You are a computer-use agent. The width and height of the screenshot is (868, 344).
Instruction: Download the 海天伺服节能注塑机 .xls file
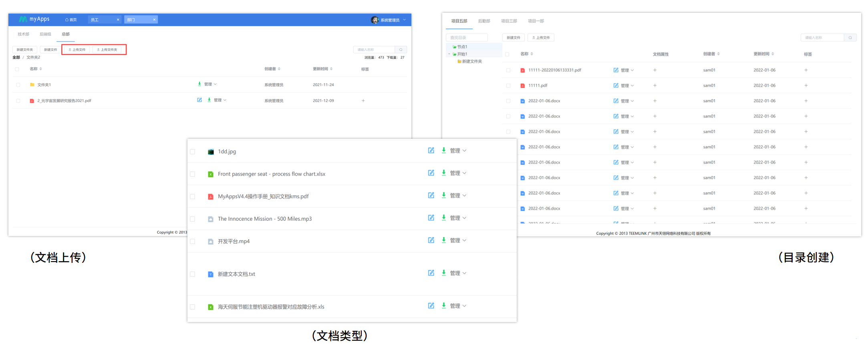pos(444,306)
